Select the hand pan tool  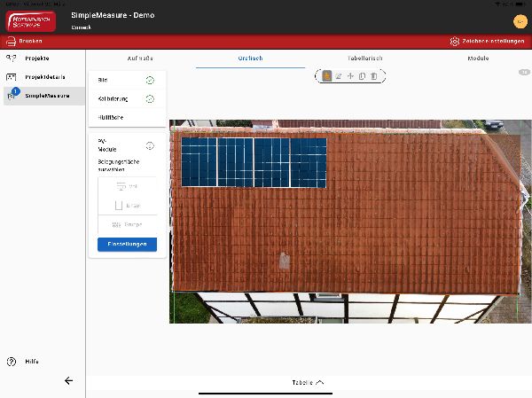click(327, 76)
